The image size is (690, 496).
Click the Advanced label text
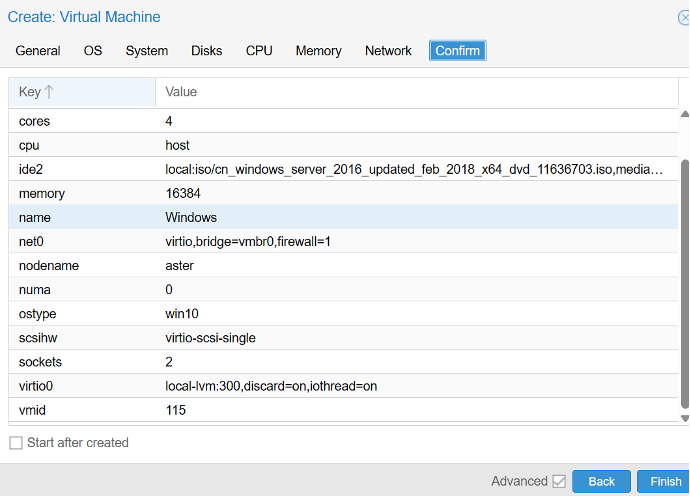(519, 481)
